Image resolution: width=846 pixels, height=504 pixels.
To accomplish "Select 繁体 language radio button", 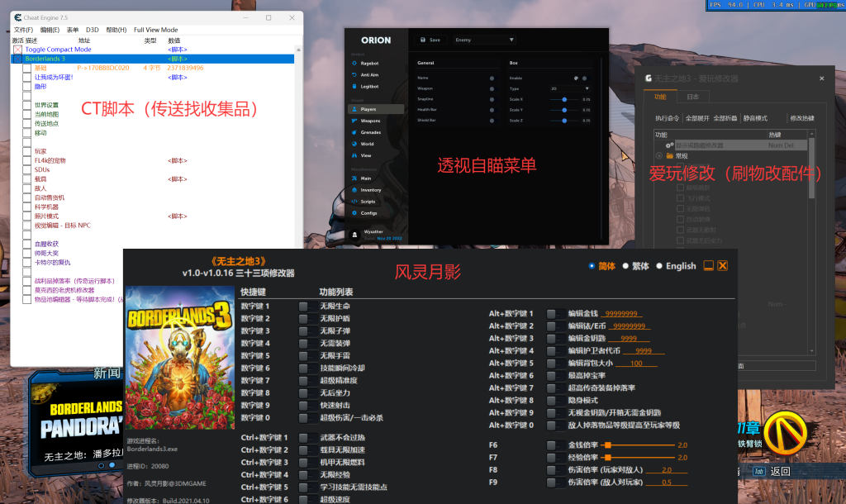I will [625, 266].
